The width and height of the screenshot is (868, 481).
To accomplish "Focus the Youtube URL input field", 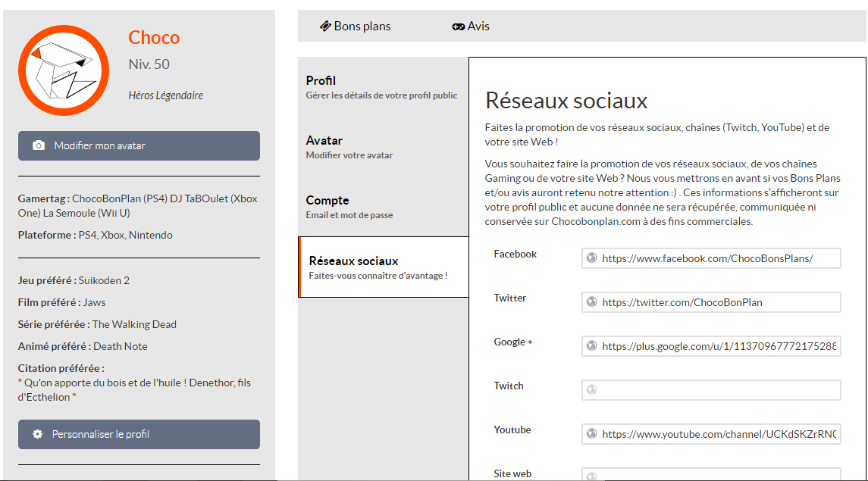I will click(x=711, y=434).
